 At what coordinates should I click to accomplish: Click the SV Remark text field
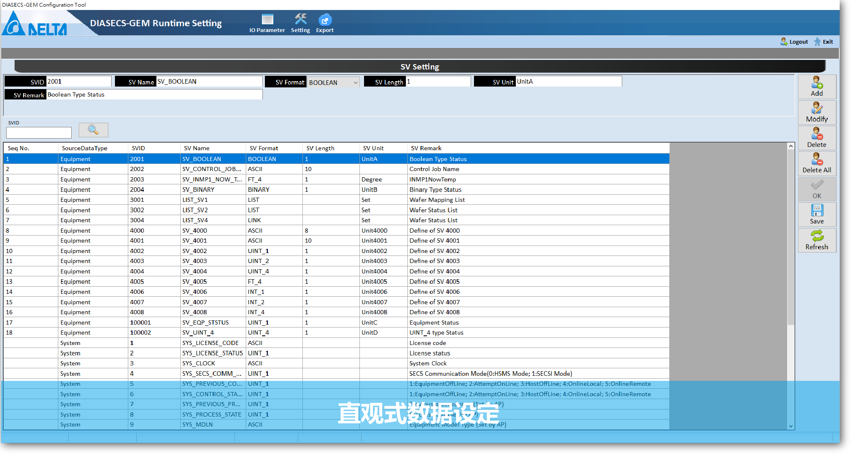coord(154,94)
